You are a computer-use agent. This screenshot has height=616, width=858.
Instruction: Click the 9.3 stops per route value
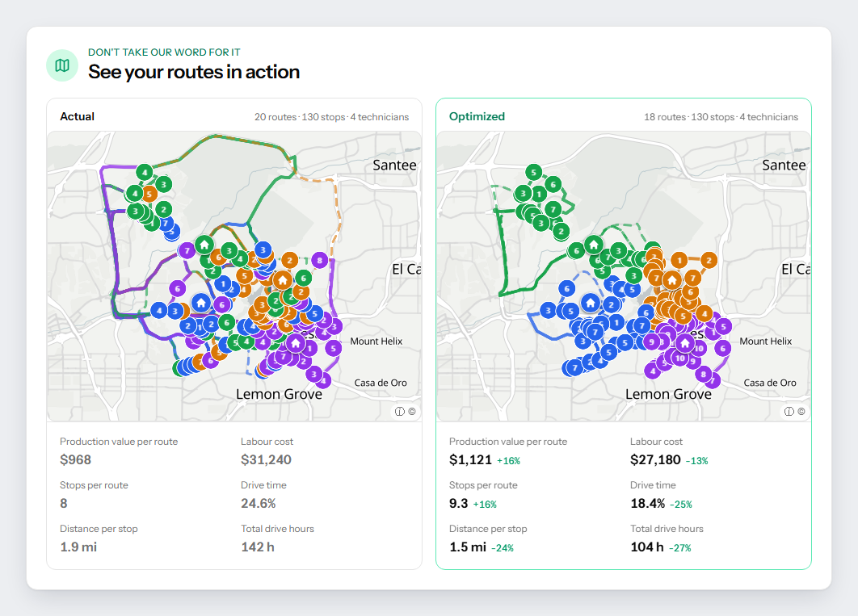(459, 504)
